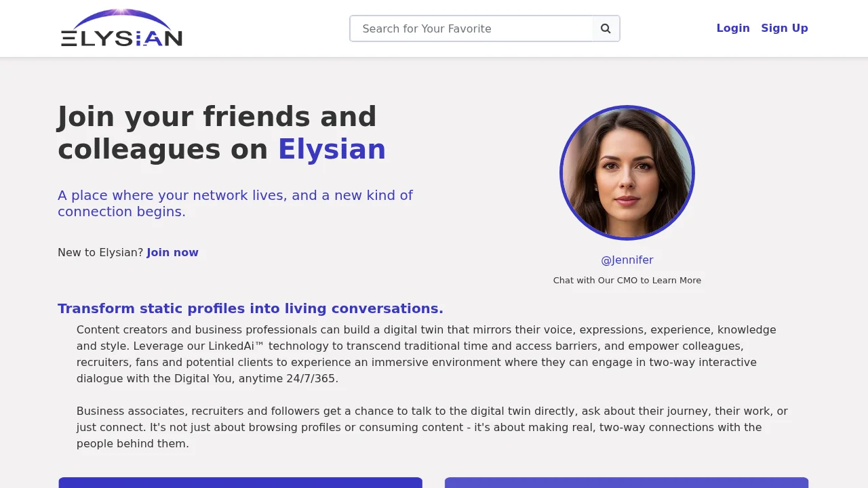Open the Login page
This screenshot has width=868, height=488.
tap(733, 28)
